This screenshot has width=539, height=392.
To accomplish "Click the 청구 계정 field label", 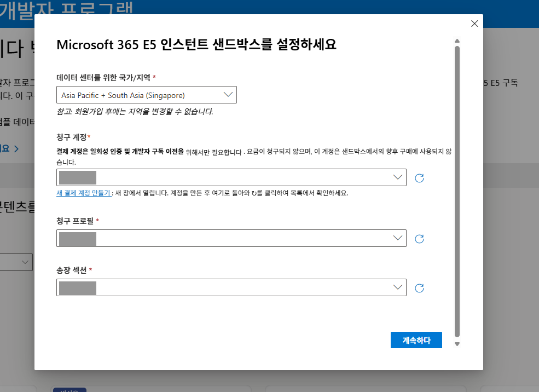I will point(72,137).
